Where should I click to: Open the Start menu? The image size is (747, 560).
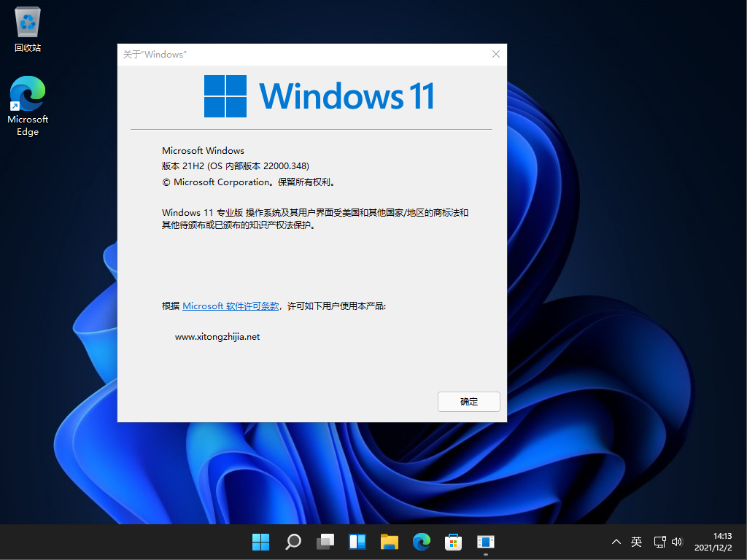tap(260, 542)
